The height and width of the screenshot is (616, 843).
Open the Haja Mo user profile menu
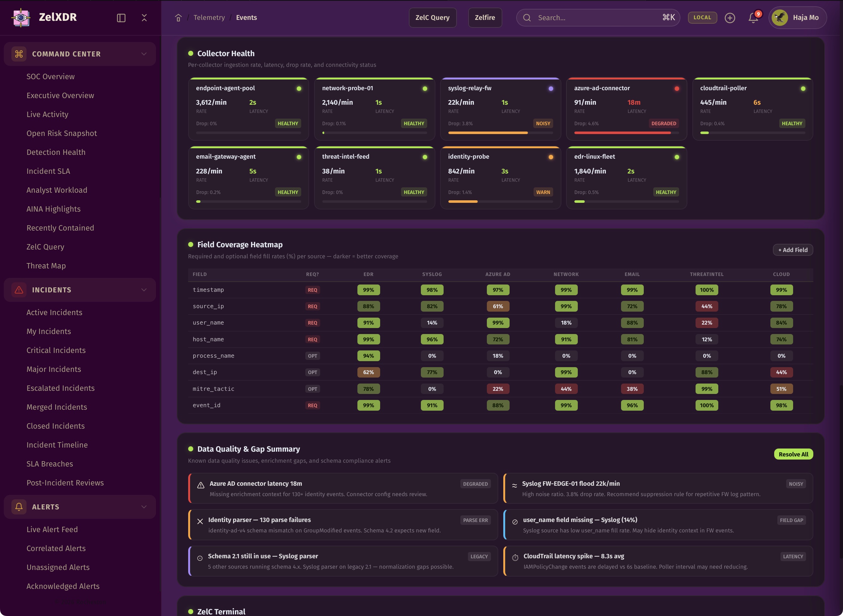click(x=797, y=18)
